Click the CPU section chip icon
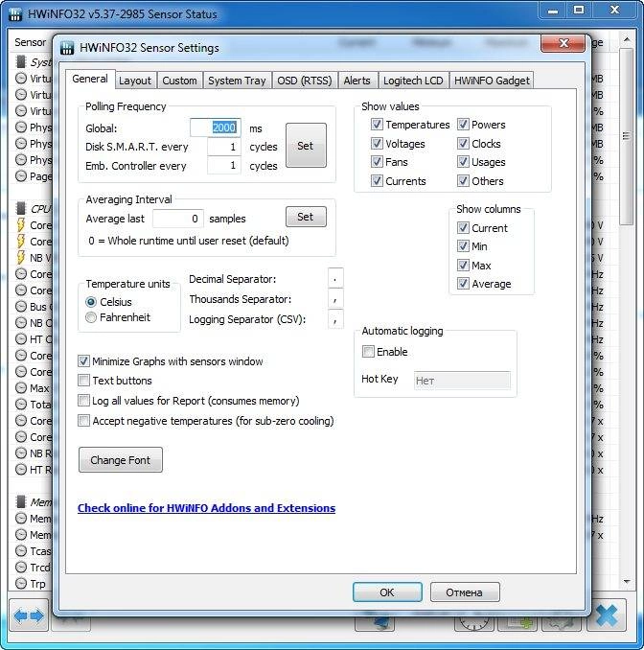 click(x=21, y=208)
